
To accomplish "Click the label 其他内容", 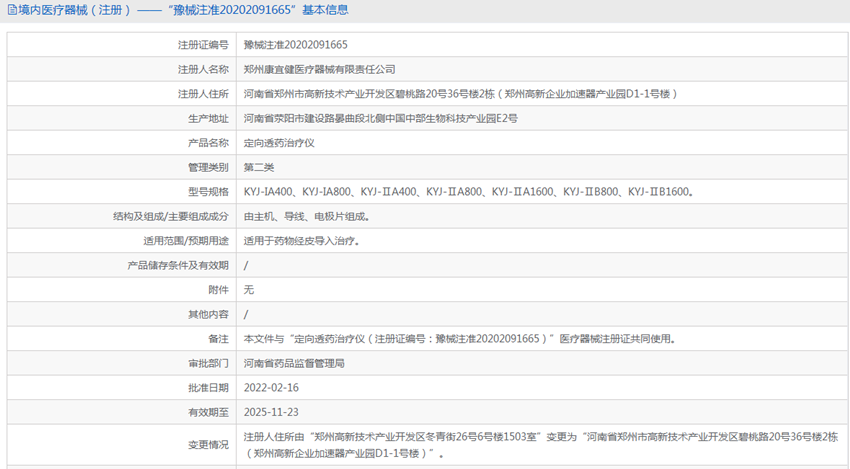I will [x=208, y=314].
